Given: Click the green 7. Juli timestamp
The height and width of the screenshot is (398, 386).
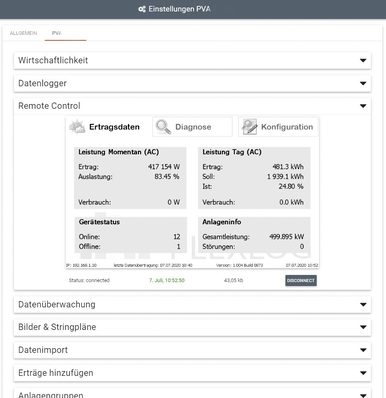Looking at the screenshot, I should [x=167, y=280].
